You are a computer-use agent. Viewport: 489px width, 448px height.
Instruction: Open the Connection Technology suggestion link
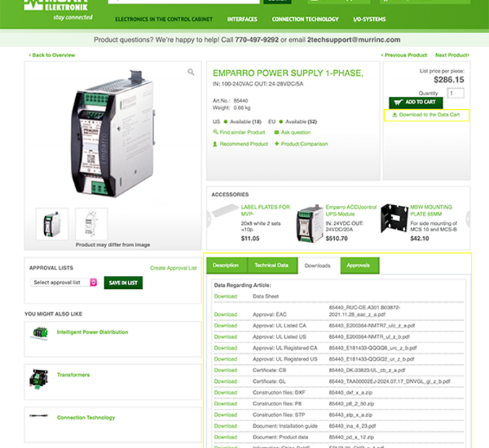tap(86, 418)
